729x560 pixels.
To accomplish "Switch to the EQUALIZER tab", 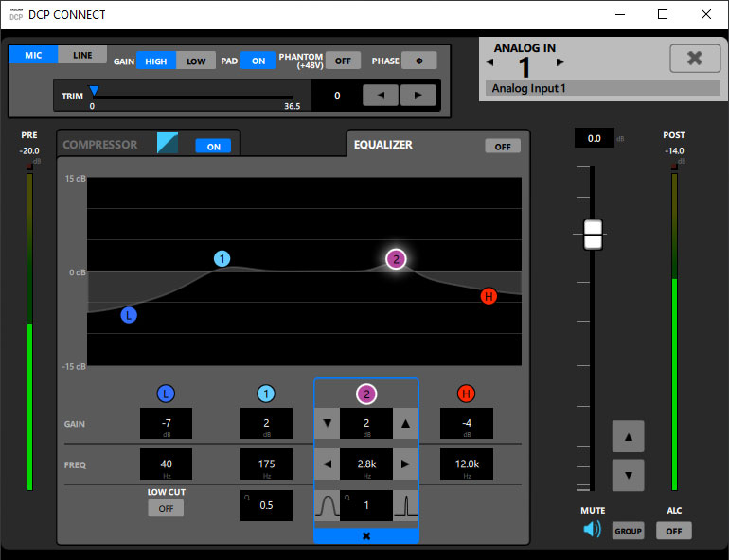I will pos(383,145).
